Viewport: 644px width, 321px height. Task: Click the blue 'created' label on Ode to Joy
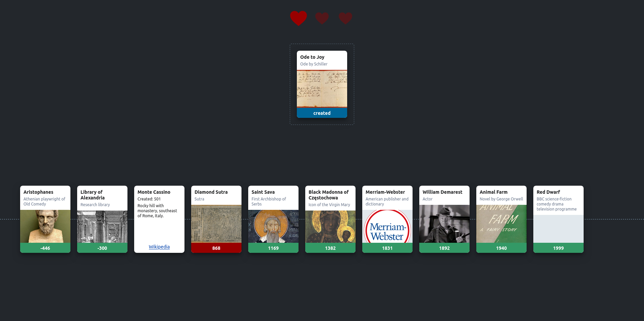point(322,113)
